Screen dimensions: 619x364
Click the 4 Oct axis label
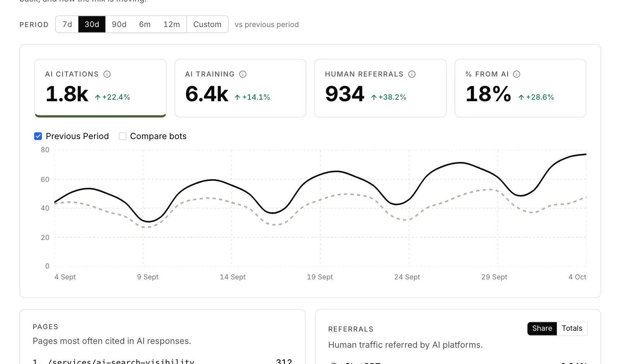pos(577,277)
